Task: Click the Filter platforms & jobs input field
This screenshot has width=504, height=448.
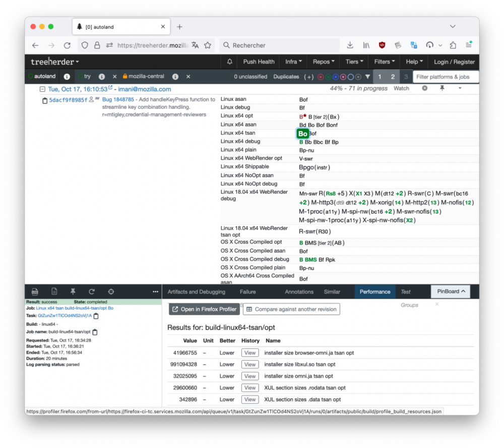Action: [445, 77]
